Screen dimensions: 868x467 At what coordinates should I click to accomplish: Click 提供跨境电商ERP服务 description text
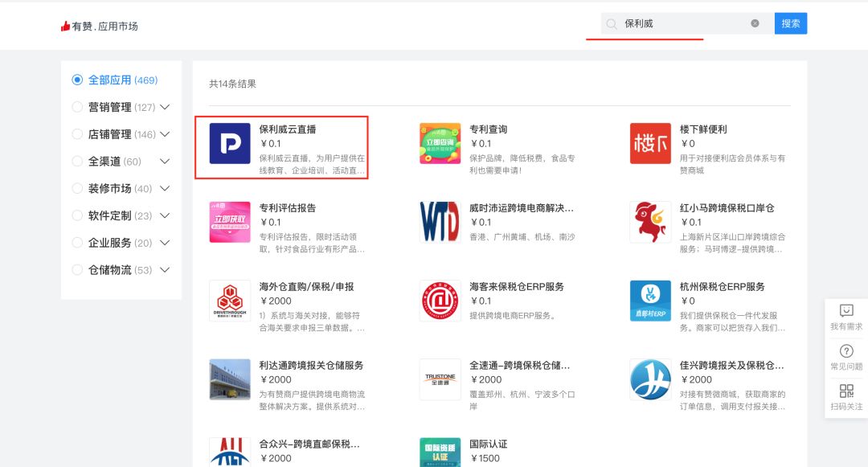(512, 315)
